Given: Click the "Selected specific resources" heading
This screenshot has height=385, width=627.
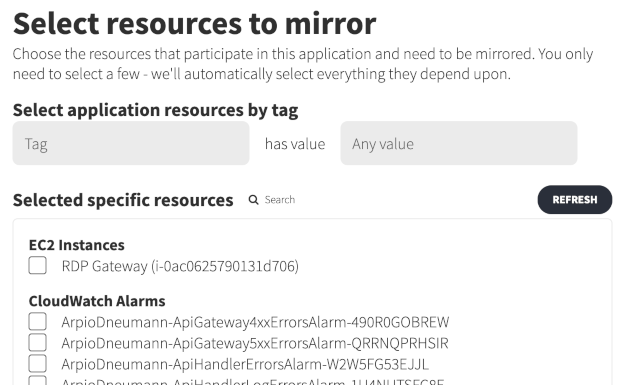Looking at the screenshot, I should (123, 200).
